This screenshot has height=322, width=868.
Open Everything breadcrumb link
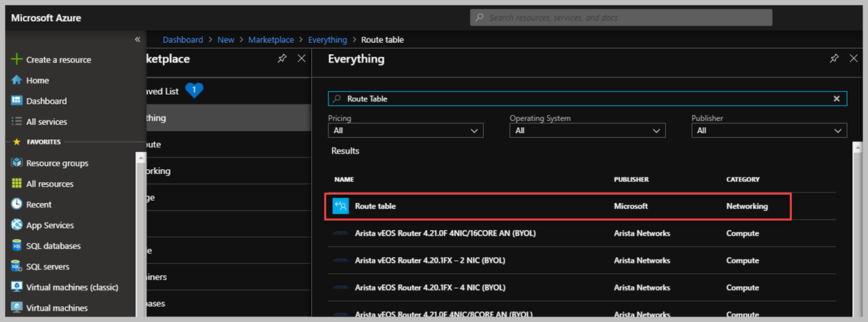pyautogui.click(x=328, y=40)
